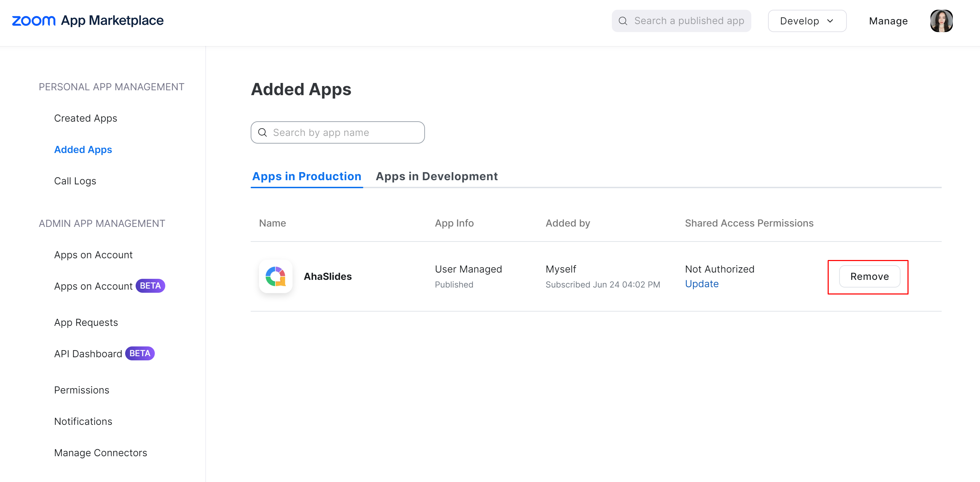
Task: Click the Subscribed Jun 24 04:02 PM text
Action: pyautogui.click(x=603, y=284)
